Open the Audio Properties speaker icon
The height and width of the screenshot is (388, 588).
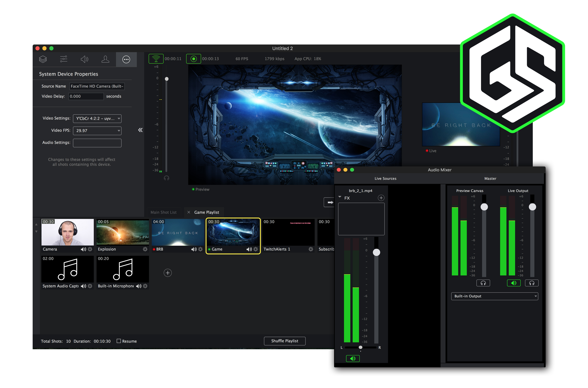84,59
